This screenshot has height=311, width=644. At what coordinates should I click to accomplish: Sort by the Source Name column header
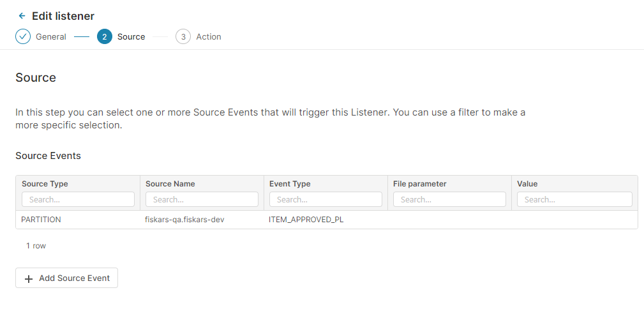(x=170, y=184)
